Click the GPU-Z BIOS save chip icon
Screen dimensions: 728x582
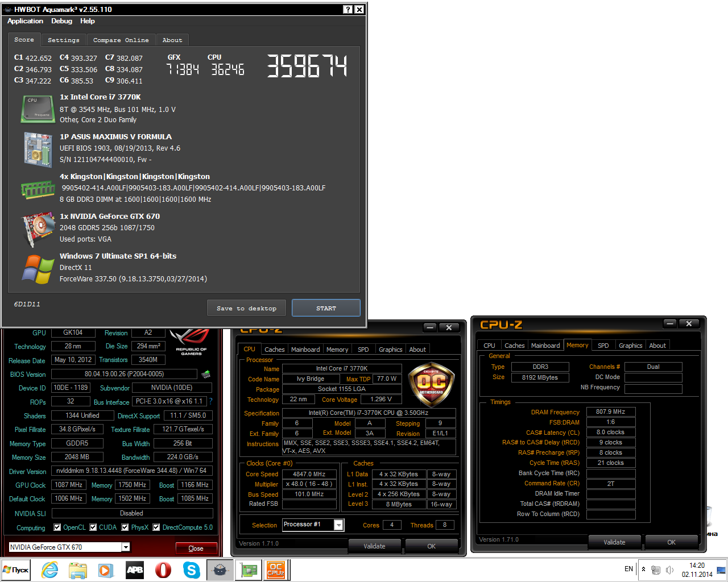coord(206,374)
